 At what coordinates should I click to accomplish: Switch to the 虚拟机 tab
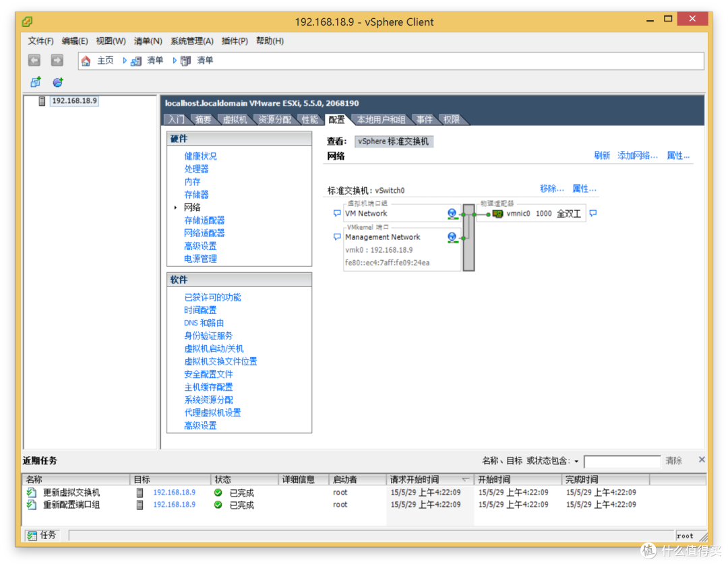[235, 120]
